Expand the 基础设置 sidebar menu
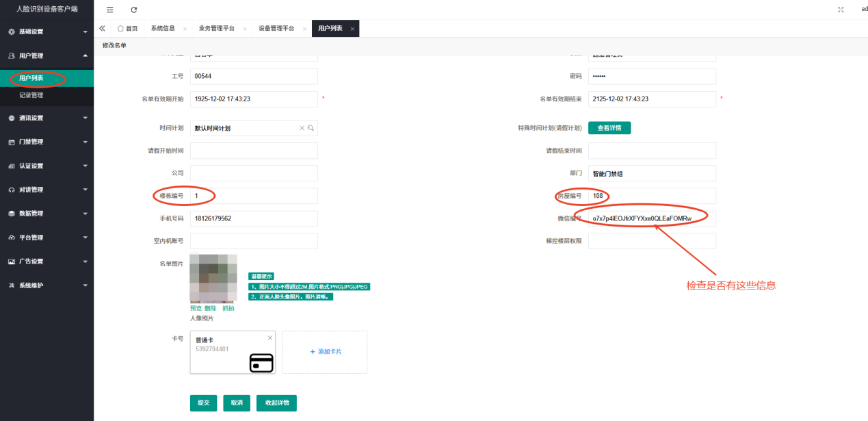The height and width of the screenshot is (421, 868). 47,31
